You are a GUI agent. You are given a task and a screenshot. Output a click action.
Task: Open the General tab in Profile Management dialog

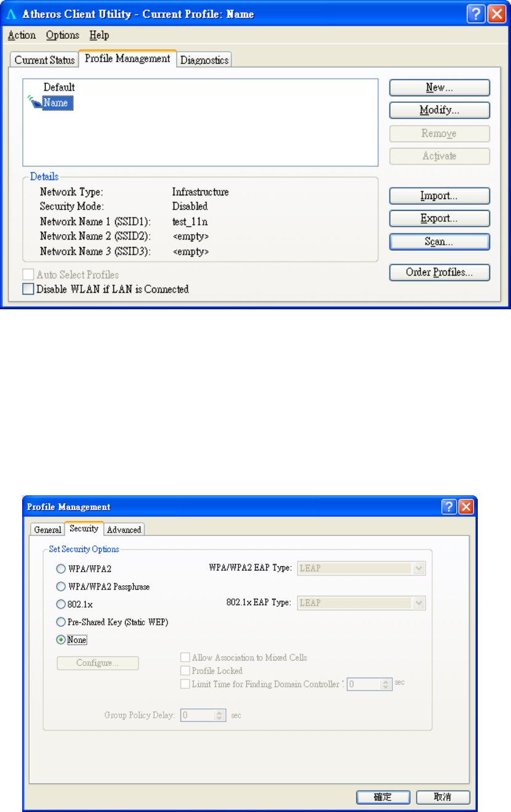pyautogui.click(x=47, y=529)
